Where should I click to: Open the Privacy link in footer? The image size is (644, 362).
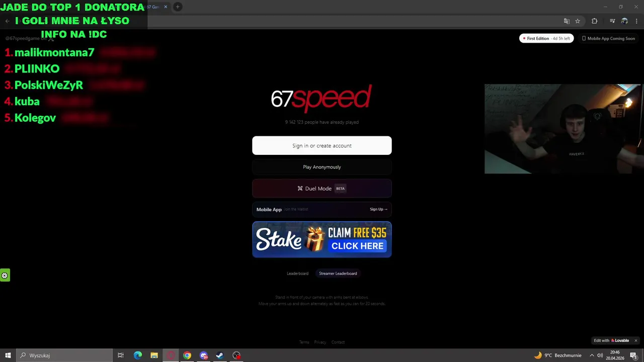click(x=320, y=342)
